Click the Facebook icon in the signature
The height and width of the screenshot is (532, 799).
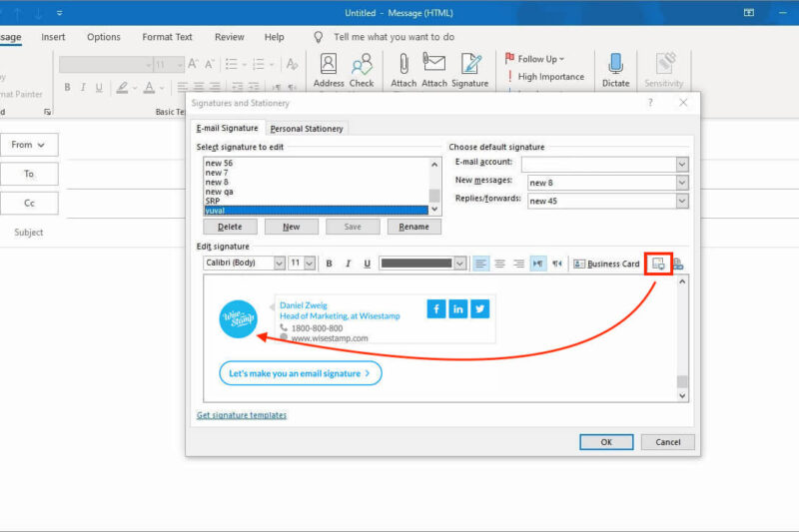tap(436, 308)
